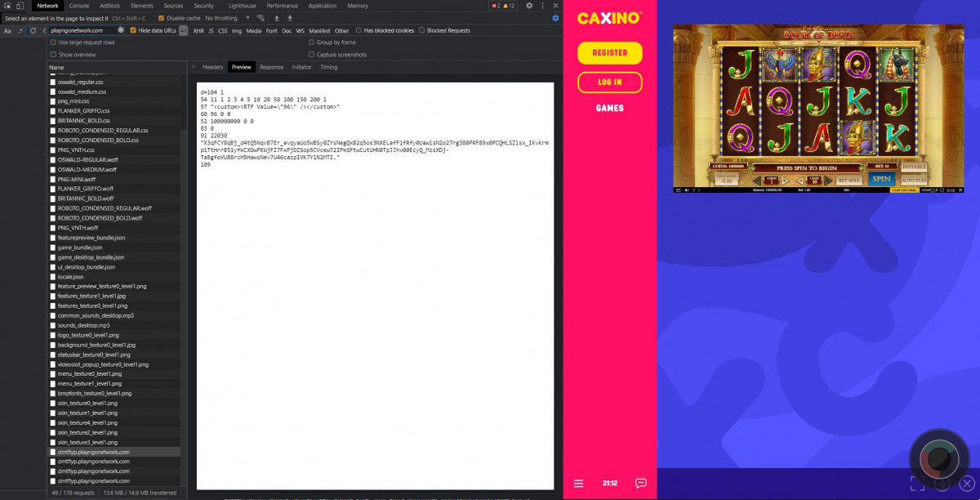Select game_bundle.json request

pos(80,248)
